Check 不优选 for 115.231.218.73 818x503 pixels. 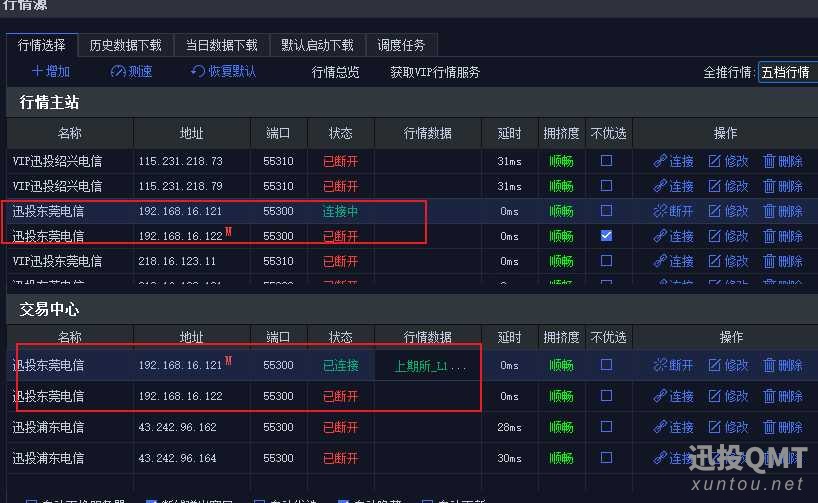click(606, 161)
